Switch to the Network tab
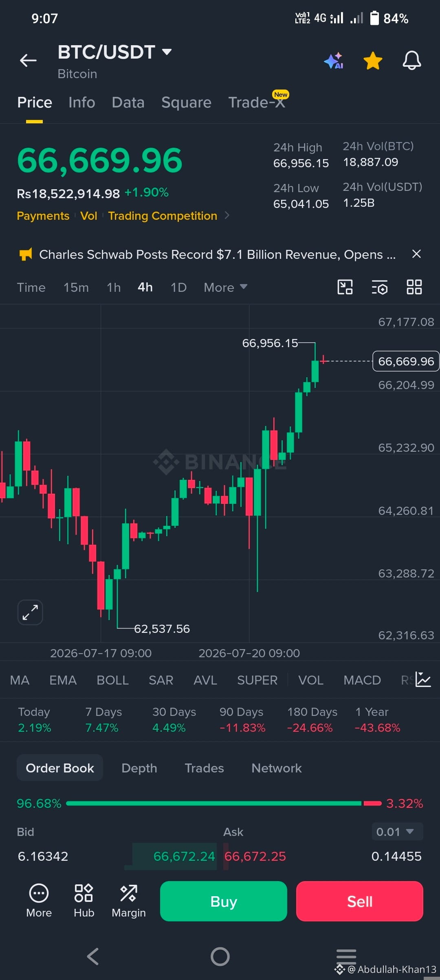Viewport: 440px width, 980px height. point(277,768)
